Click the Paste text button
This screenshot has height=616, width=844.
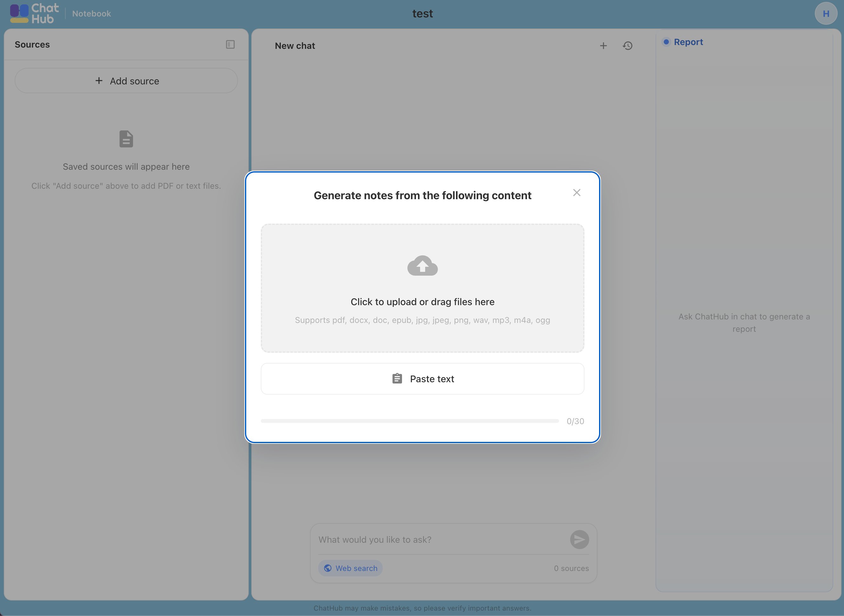pyautogui.click(x=423, y=379)
